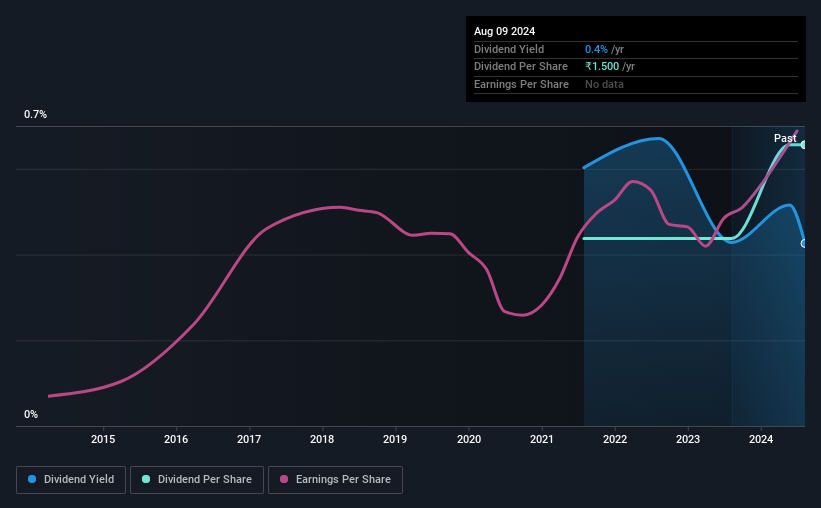Image resolution: width=821 pixels, height=508 pixels.
Task: Click the 0.7% y-axis label
Action: point(35,114)
